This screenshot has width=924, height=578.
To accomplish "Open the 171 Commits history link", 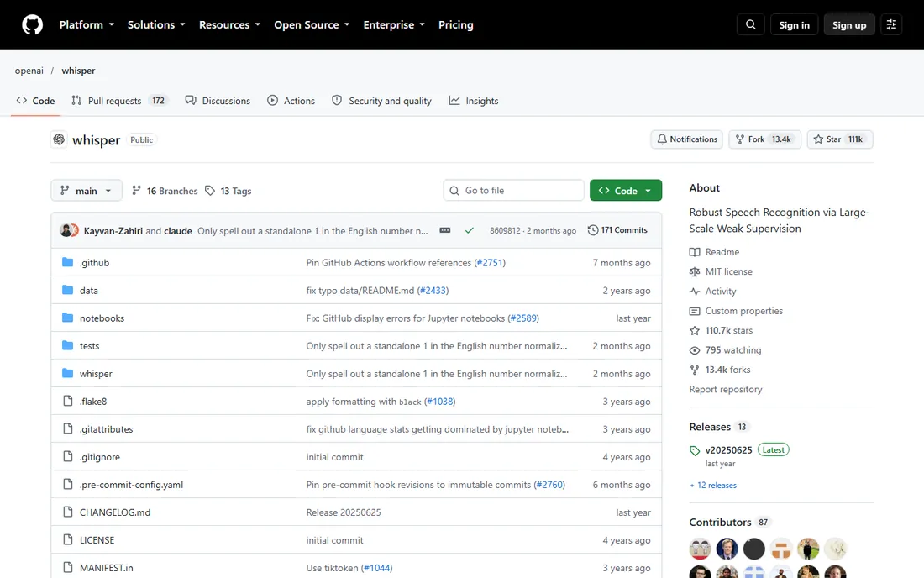I will click(x=617, y=230).
